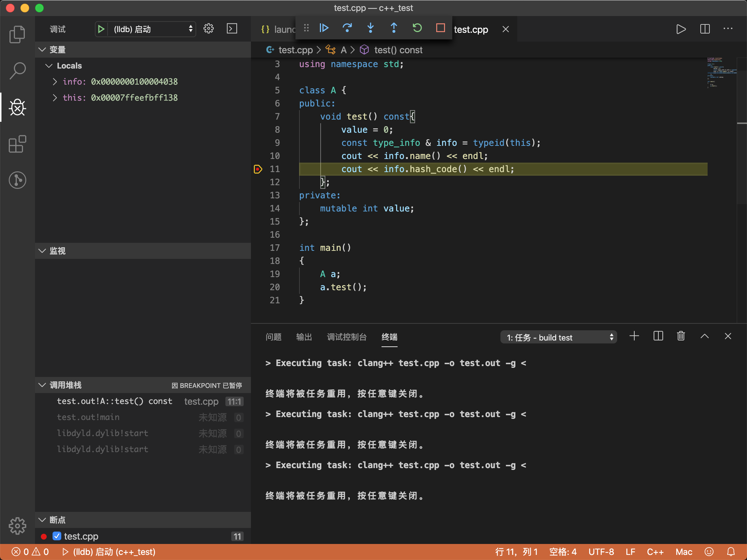The image size is (747, 560).
Task: Select the test.out!A::test() const stack frame
Action: click(x=115, y=401)
